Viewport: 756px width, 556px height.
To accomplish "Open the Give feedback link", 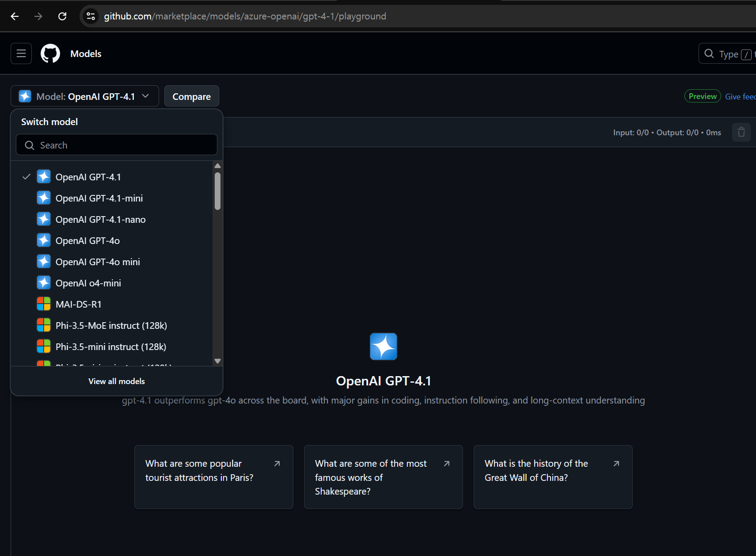I will [x=740, y=96].
